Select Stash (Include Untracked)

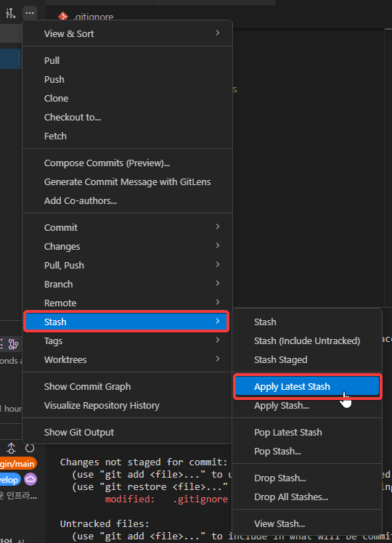pyautogui.click(x=307, y=340)
